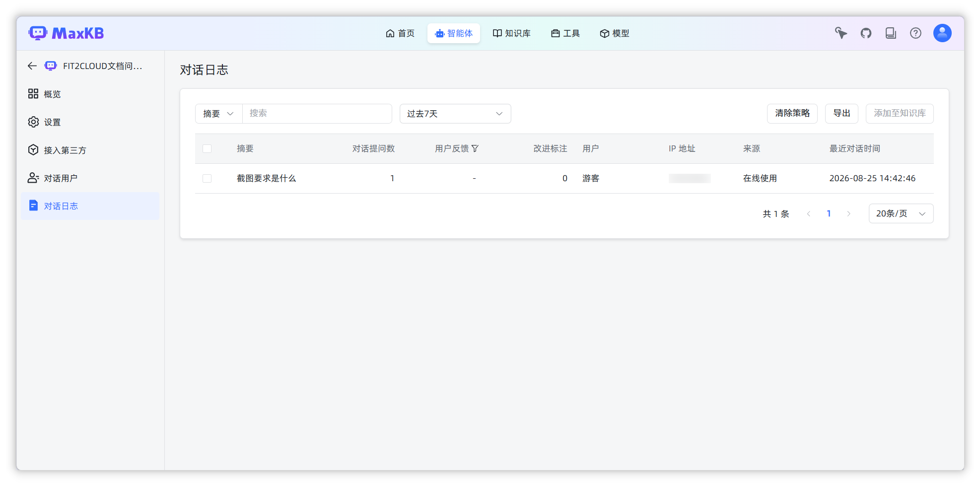
Task: Click the 来源 column header
Action: coord(751,148)
